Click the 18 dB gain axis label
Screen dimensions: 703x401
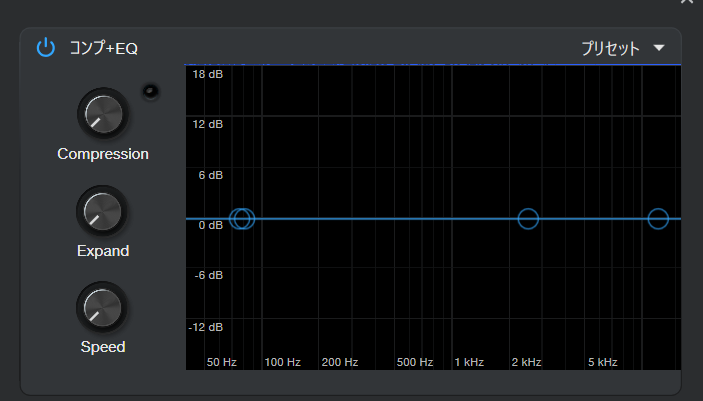pyautogui.click(x=207, y=75)
